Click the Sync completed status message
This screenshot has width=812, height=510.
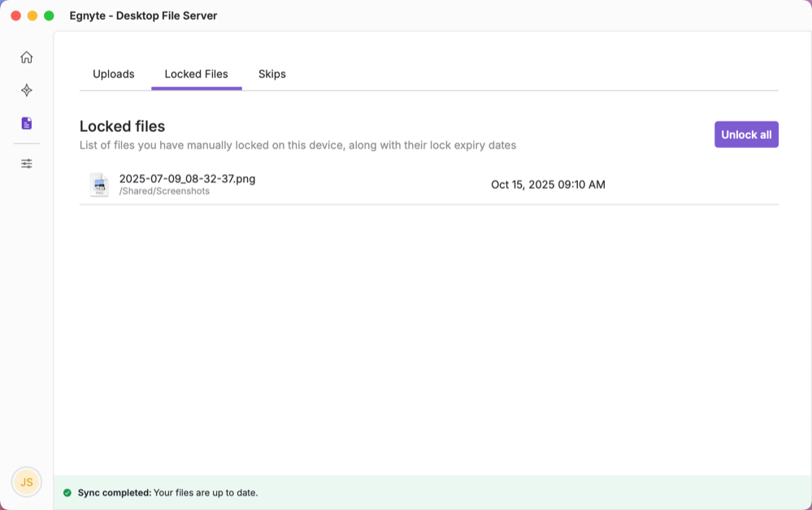tap(168, 492)
